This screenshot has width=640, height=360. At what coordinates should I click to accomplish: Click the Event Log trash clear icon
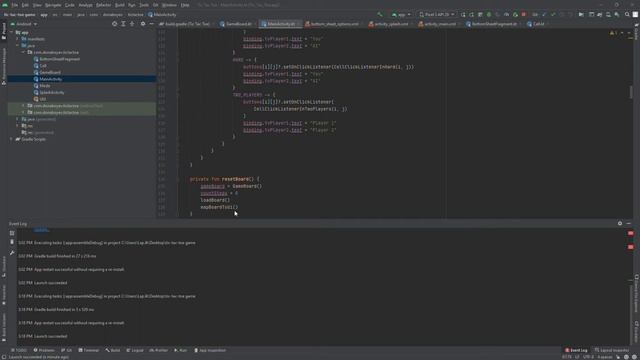pyautogui.click(x=12, y=242)
